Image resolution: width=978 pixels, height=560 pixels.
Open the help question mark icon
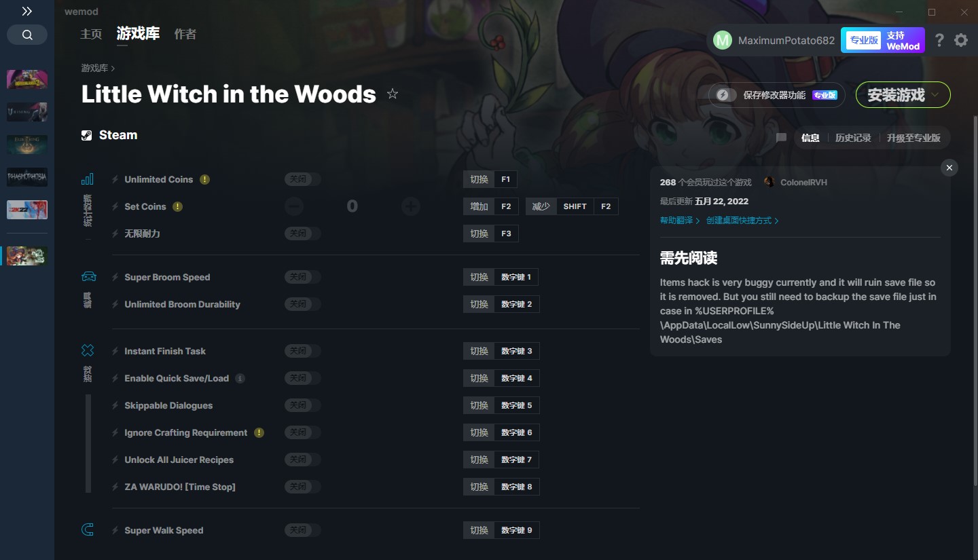pos(939,40)
